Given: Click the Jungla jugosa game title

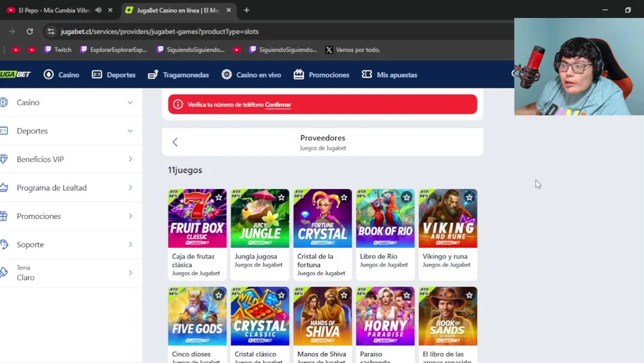Looking at the screenshot, I should tap(255, 256).
